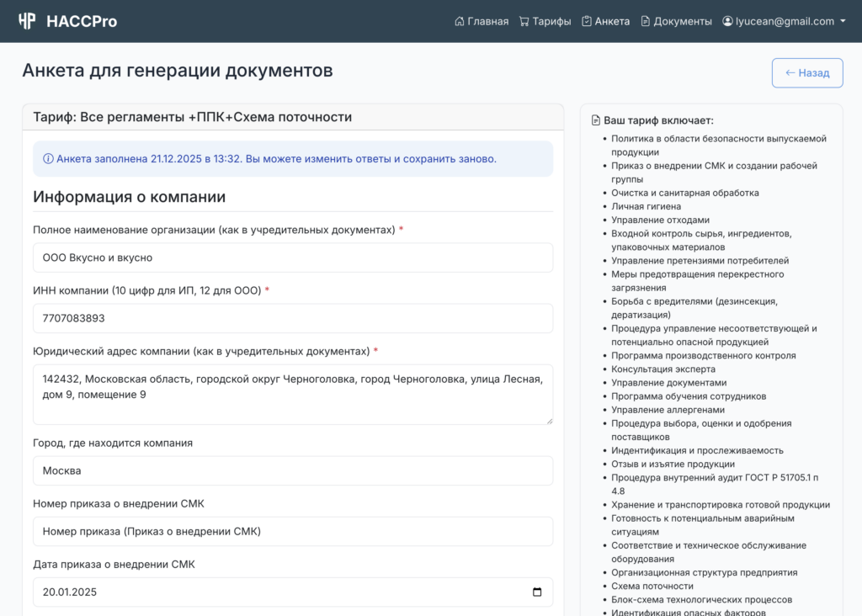
Task: Click the document icon beside Документы
Action: (x=646, y=21)
